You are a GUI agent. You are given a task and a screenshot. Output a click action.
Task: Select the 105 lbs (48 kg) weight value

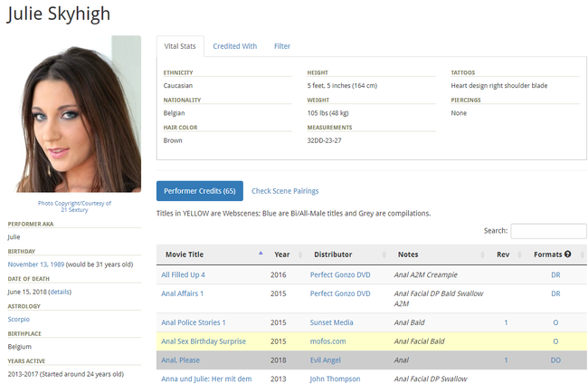click(x=327, y=113)
